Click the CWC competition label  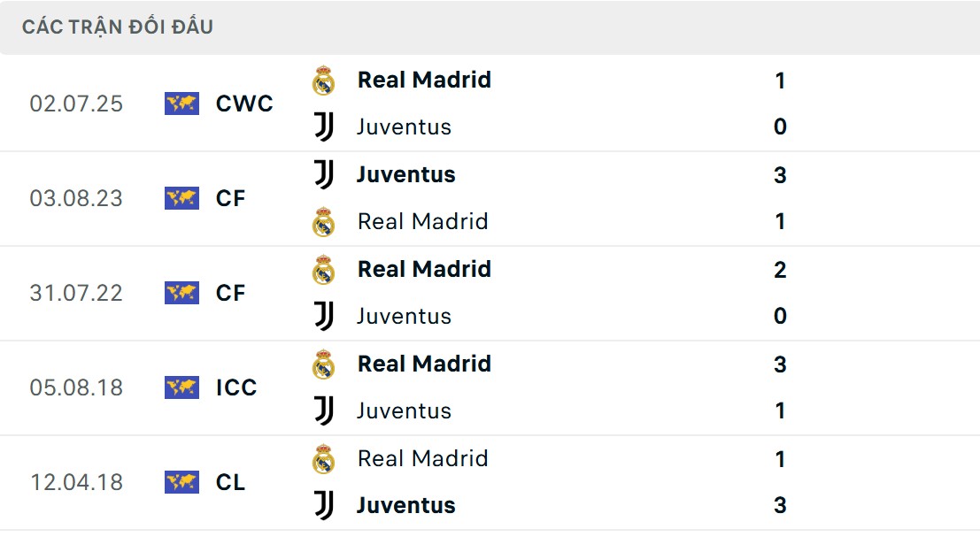(x=243, y=103)
